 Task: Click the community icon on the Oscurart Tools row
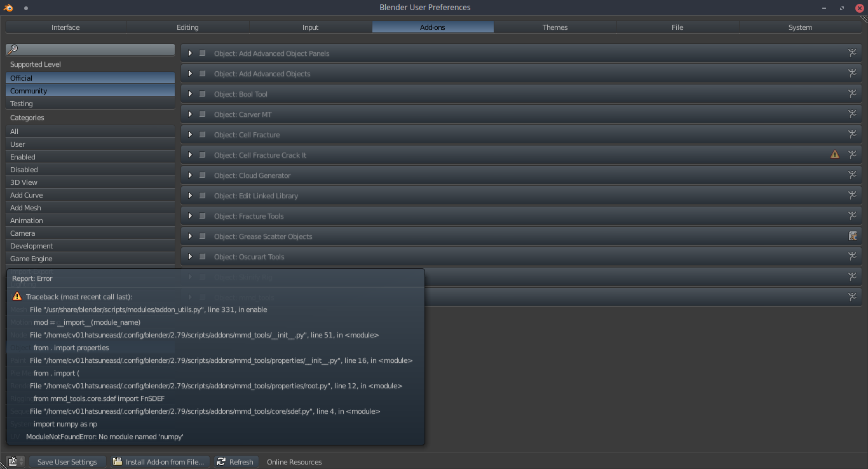coord(852,256)
